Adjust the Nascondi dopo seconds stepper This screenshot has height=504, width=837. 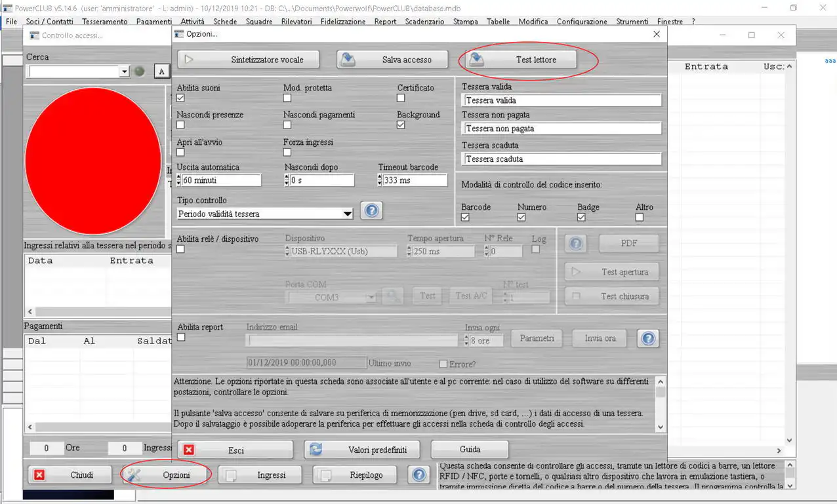point(287,180)
